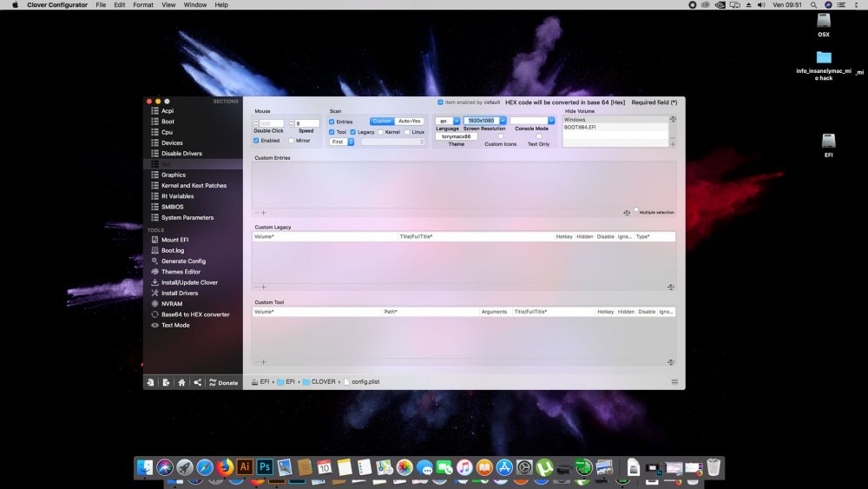Open the Screen Resolution dropdown
This screenshot has width=868, height=489.
click(503, 121)
